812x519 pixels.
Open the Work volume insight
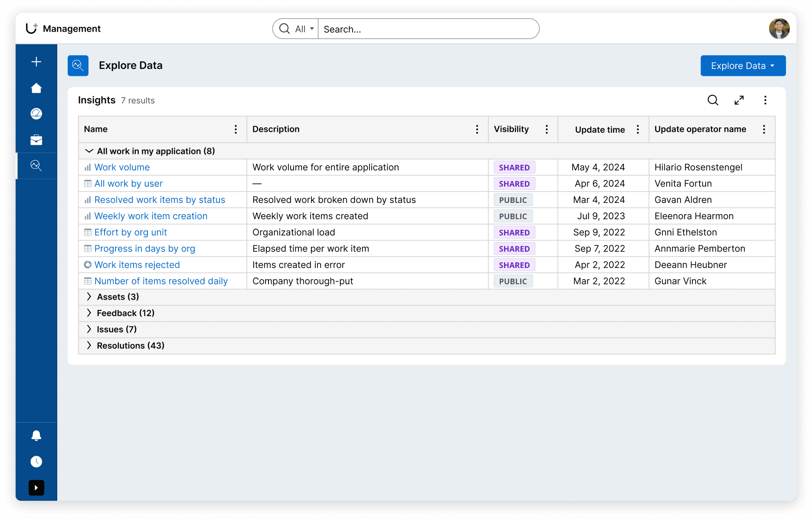point(122,167)
